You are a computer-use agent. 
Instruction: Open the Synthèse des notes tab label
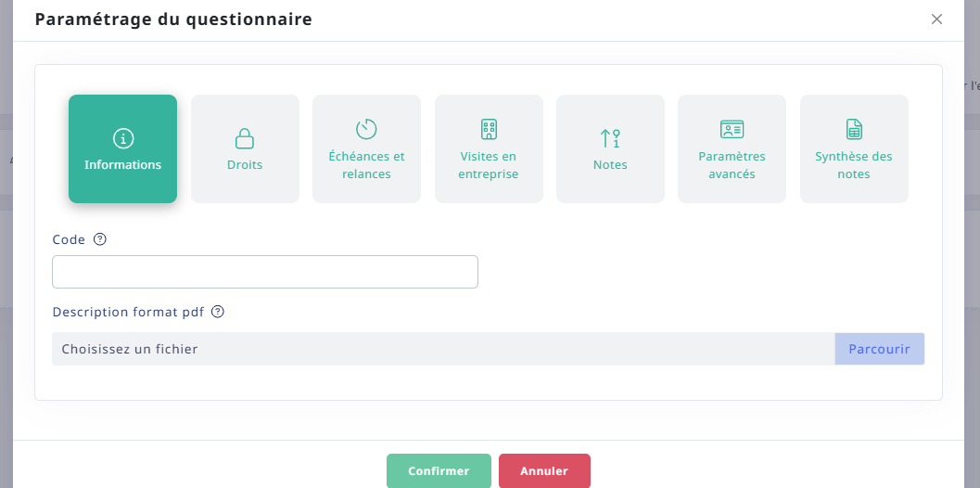854,165
